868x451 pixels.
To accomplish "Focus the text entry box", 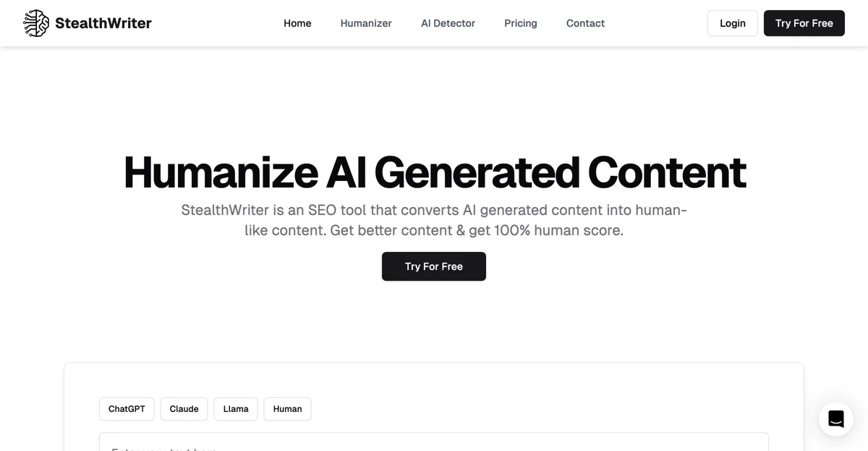I will coord(434,442).
